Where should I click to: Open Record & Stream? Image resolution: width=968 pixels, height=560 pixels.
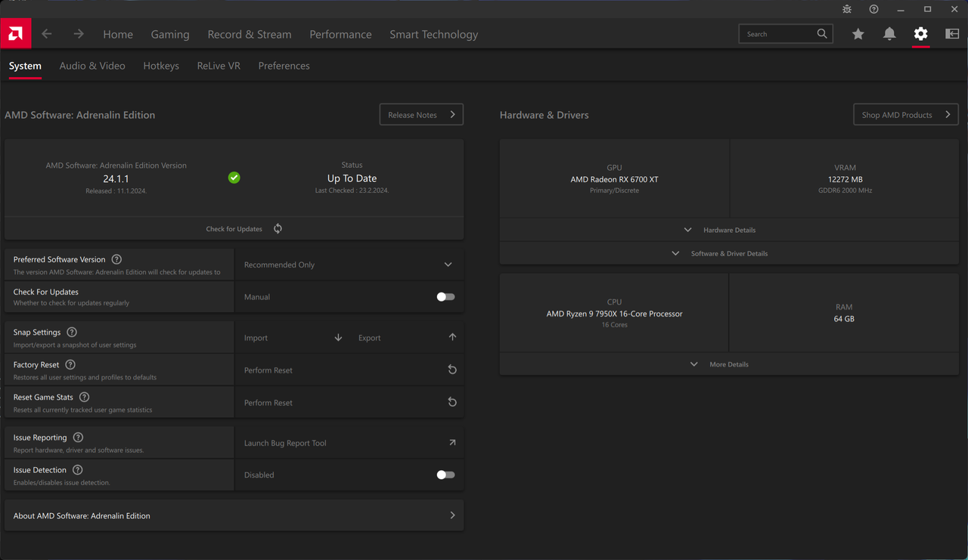click(x=250, y=34)
